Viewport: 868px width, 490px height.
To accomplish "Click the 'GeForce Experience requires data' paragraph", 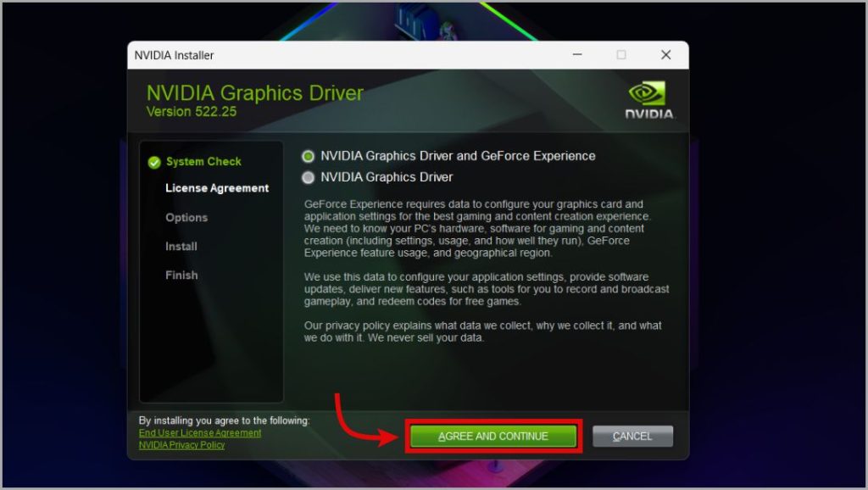I will [478, 229].
